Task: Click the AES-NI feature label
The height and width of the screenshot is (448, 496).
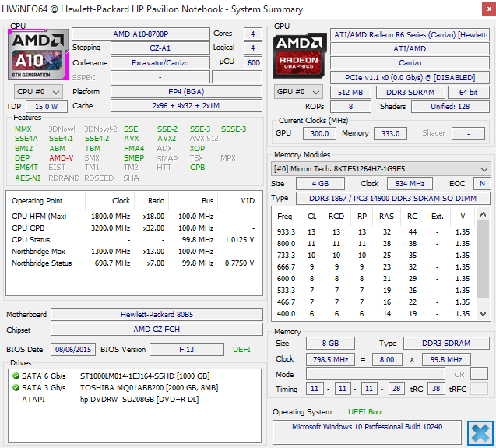Action: click(27, 178)
